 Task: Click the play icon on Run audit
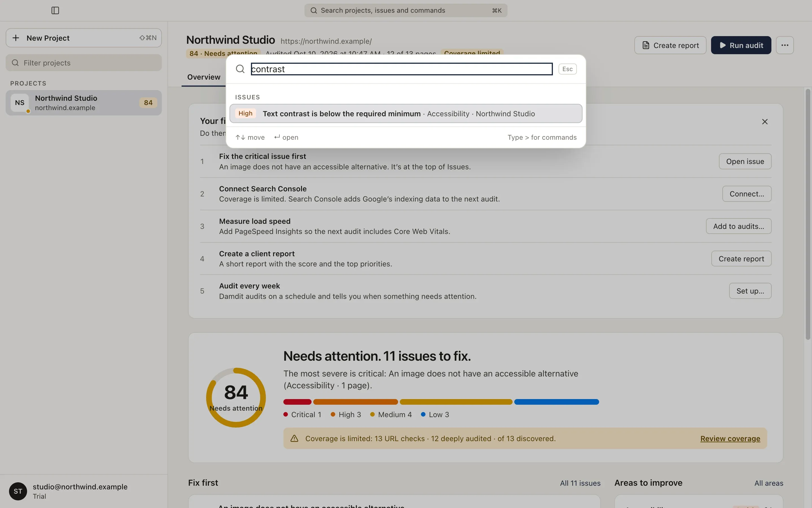click(x=723, y=45)
